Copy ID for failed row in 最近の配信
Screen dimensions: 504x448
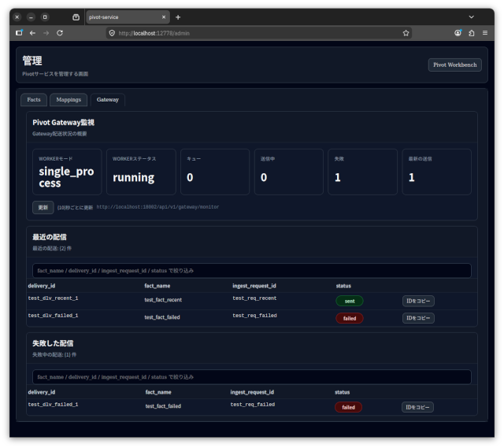[418, 318]
